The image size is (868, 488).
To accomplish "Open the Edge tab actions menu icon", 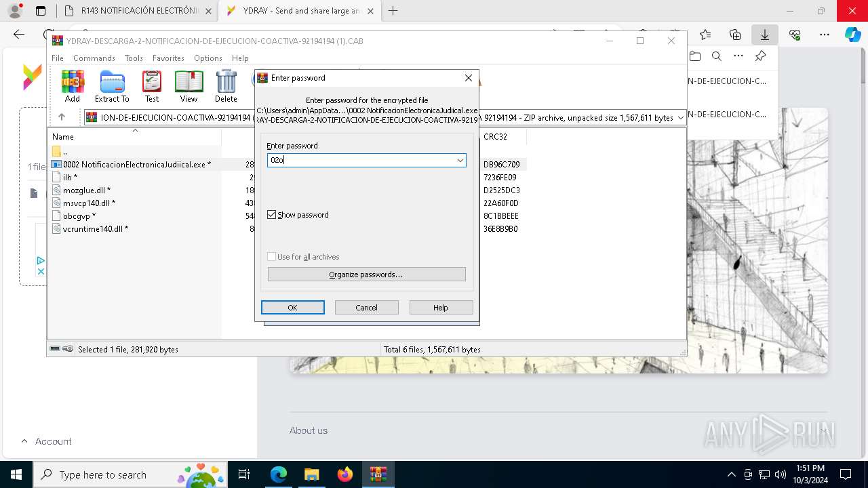I will coord(41,11).
